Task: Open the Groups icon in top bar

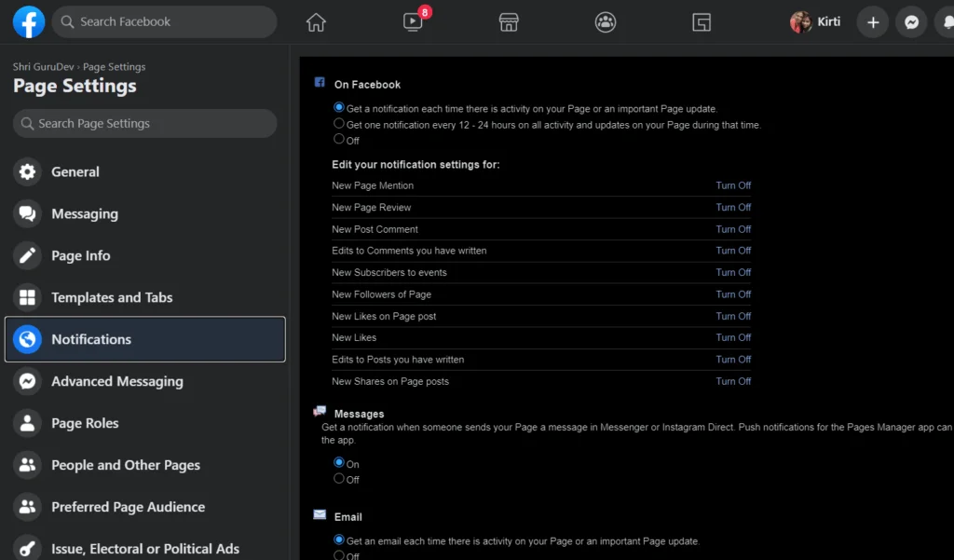Action: [606, 22]
